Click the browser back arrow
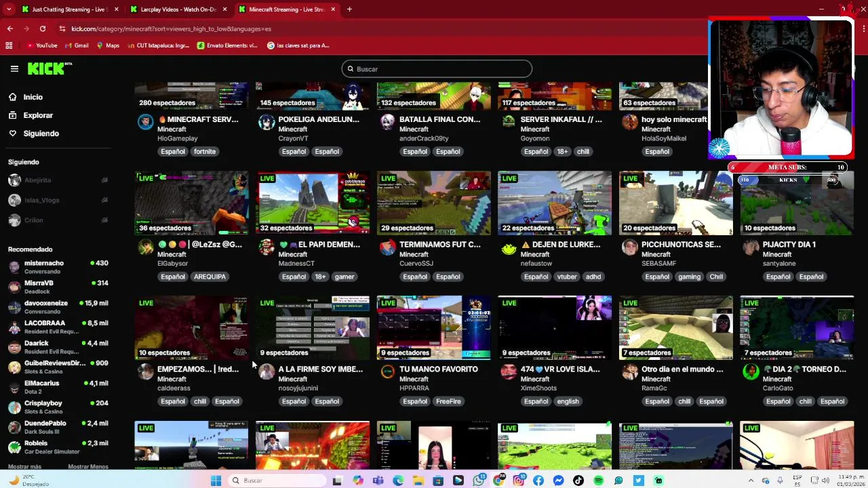868x488 pixels. click(x=9, y=28)
